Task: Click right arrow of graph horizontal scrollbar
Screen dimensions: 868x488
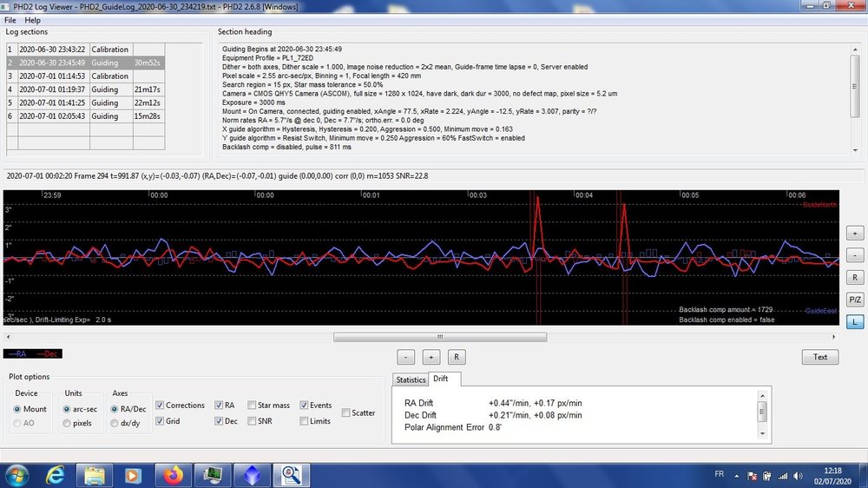Action: click(x=833, y=337)
